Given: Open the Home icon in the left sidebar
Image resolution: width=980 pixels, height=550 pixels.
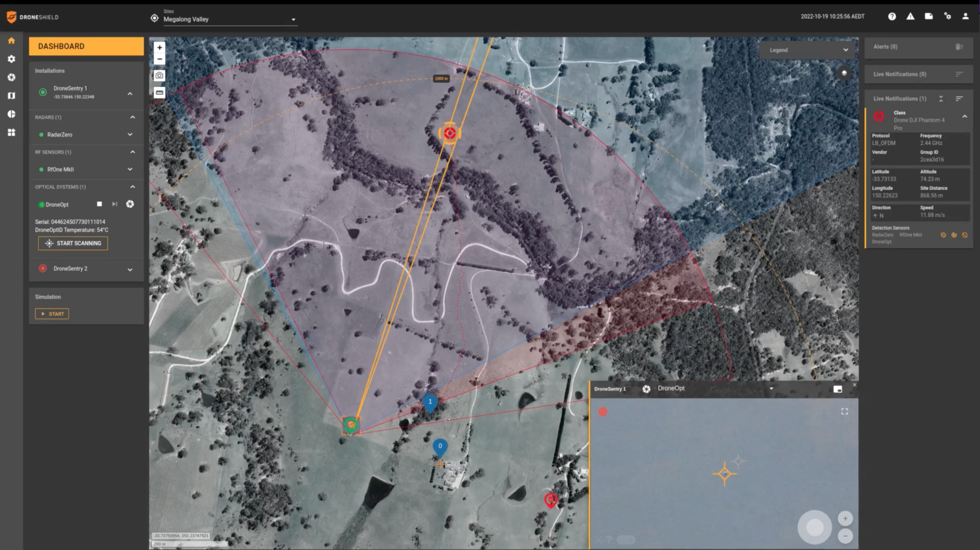Looking at the screenshot, I should (x=11, y=41).
